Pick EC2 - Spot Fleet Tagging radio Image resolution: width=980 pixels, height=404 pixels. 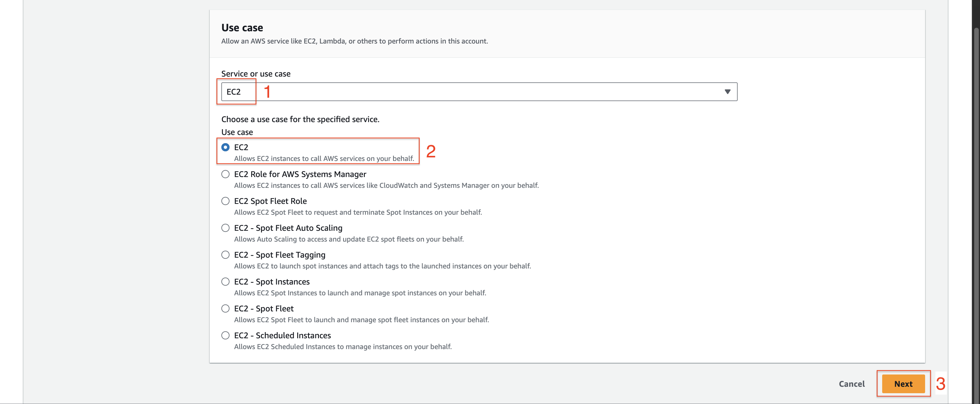pyautogui.click(x=225, y=255)
